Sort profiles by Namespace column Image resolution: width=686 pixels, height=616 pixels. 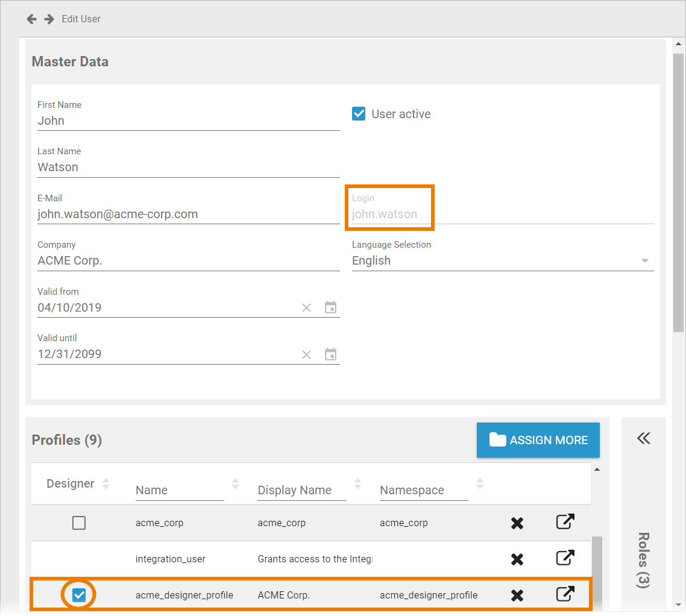click(480, 483)
